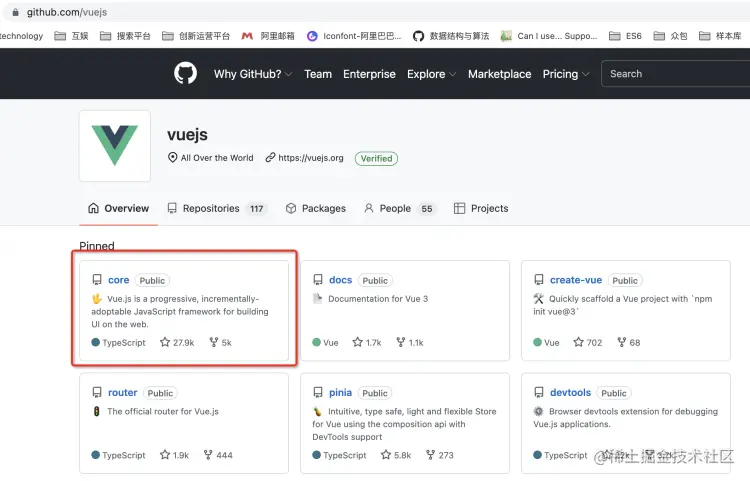Click the Public badge on pinia card

[x=375, y=393]
